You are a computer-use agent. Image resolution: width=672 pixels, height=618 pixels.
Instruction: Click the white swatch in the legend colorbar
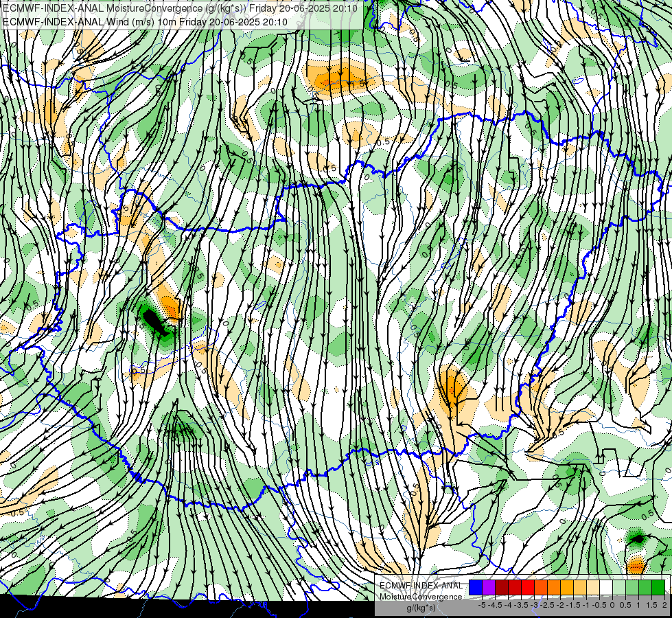coord(606,588)
